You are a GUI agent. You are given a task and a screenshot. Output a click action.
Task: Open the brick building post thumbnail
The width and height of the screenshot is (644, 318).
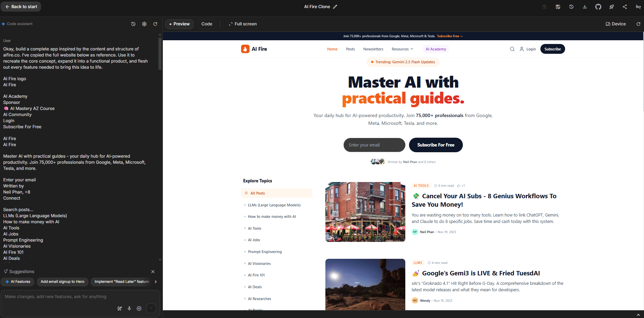coord(365,212)
